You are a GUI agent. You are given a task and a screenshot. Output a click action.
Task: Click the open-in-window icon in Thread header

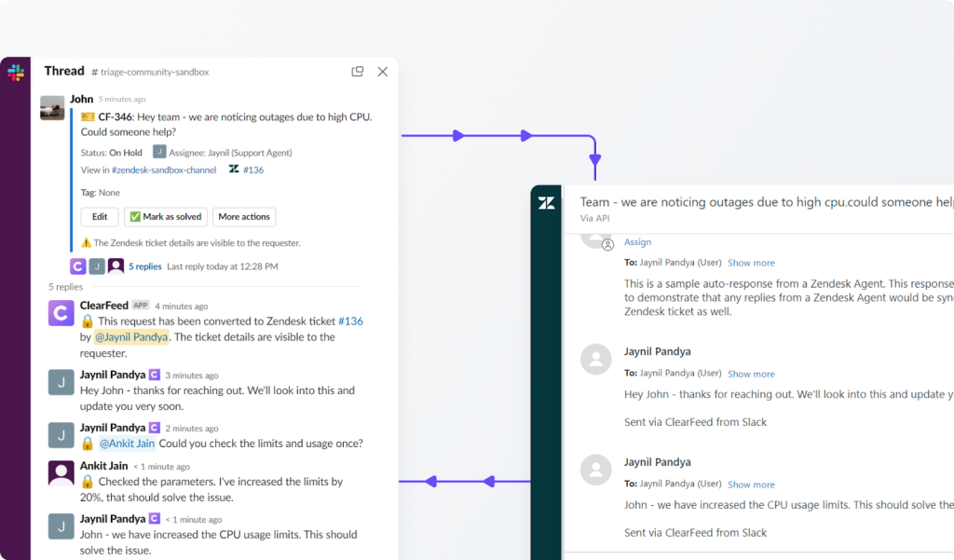pyautogui.click(x=357, y=71)
